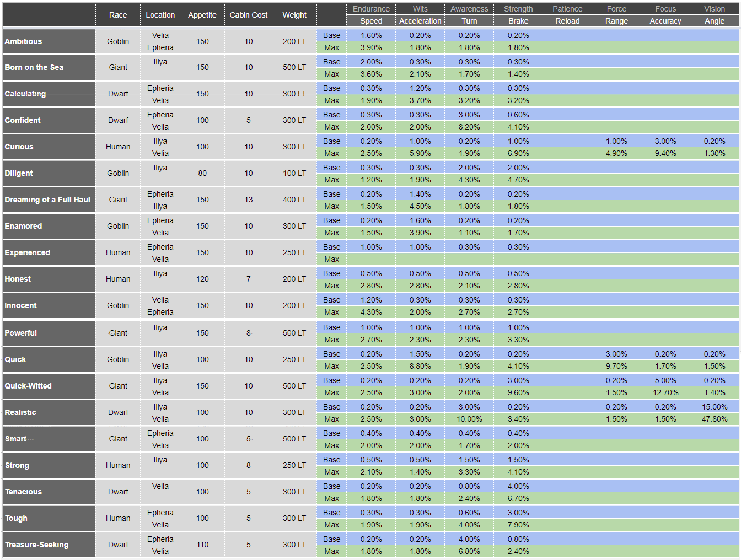Click the Cabin Cost value 13
Screen dimensions: 741x560
tap(249, 200)
